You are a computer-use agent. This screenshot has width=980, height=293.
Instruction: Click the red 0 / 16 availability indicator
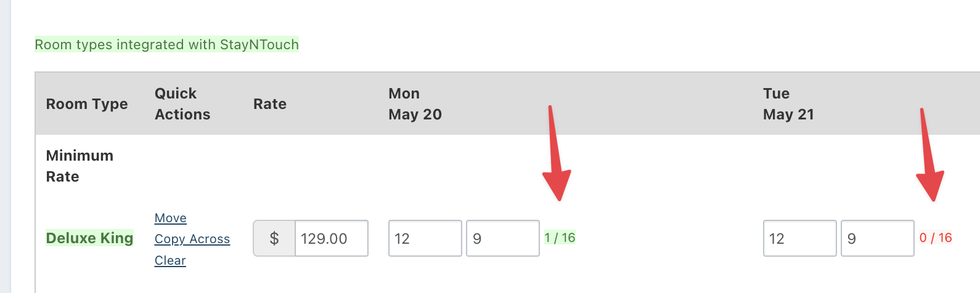point(936,238)
